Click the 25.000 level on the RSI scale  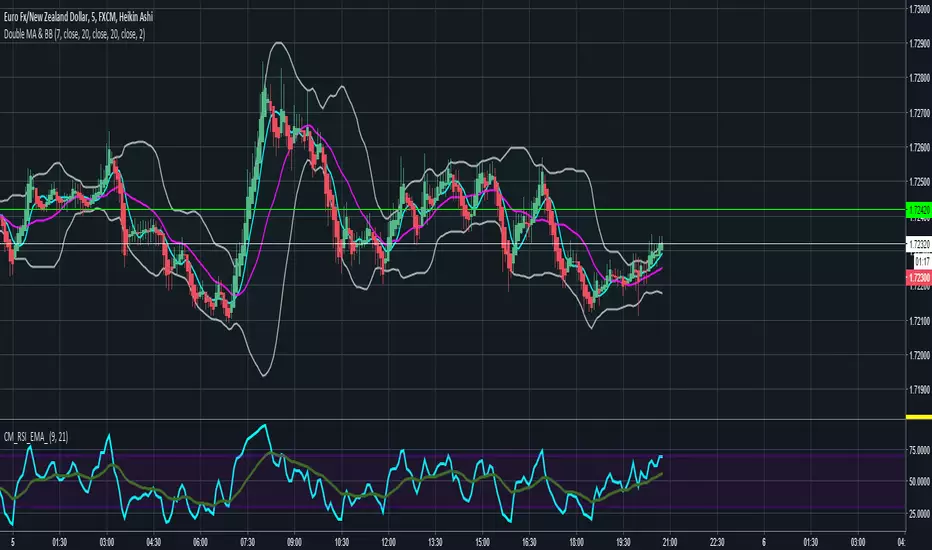pyautogui.click(x=916, y=514)
